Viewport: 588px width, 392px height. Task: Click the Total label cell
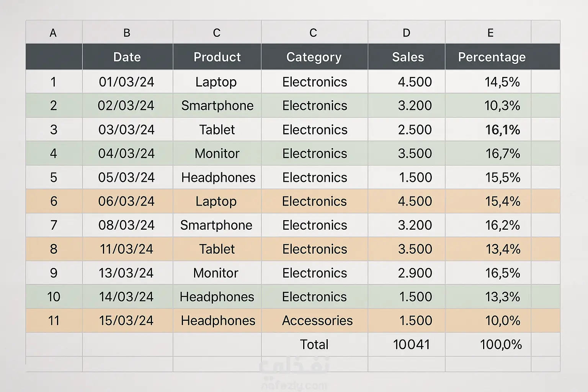(x=314, y=345)
